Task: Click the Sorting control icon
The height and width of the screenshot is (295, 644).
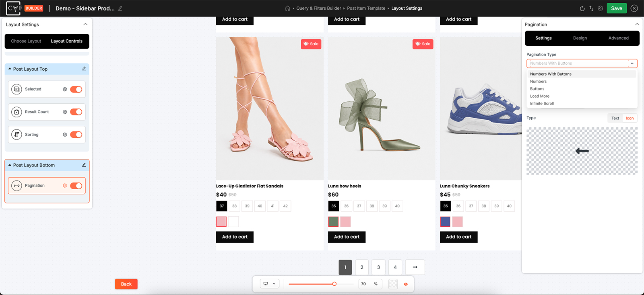Action: [x=17, y=135]
